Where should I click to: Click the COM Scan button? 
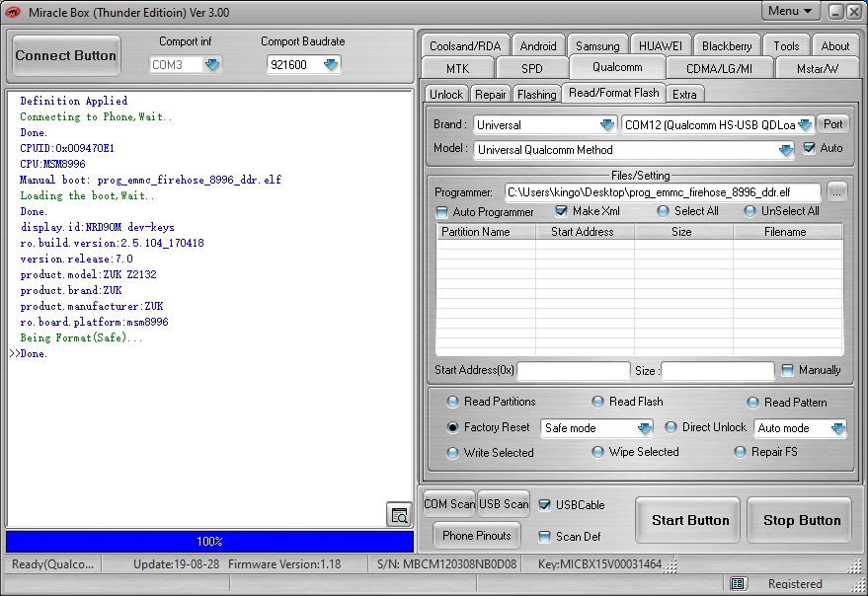pos(449,504)
